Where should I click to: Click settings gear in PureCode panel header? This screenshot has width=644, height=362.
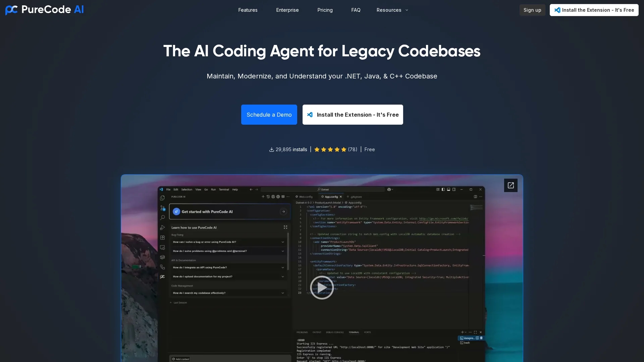(x=278, y=197)
